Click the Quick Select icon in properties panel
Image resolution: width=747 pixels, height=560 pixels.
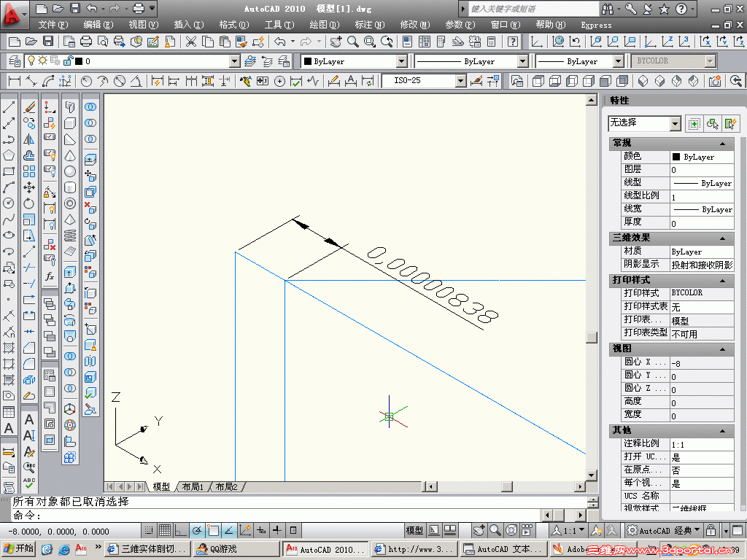tap(729, 124)
